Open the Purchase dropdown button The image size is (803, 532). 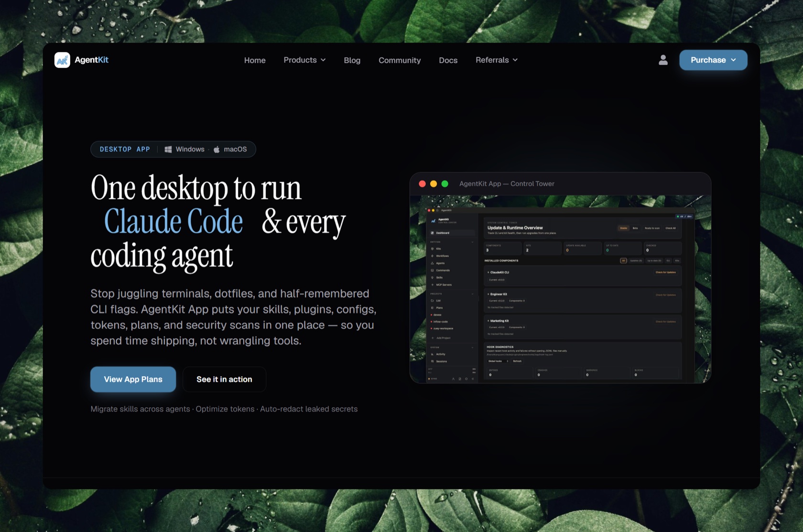tap(713, 60)
